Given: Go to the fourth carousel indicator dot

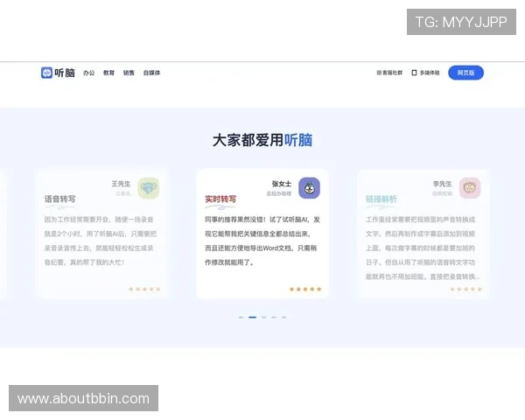Looking at the screenshot, I should (274, 317).
